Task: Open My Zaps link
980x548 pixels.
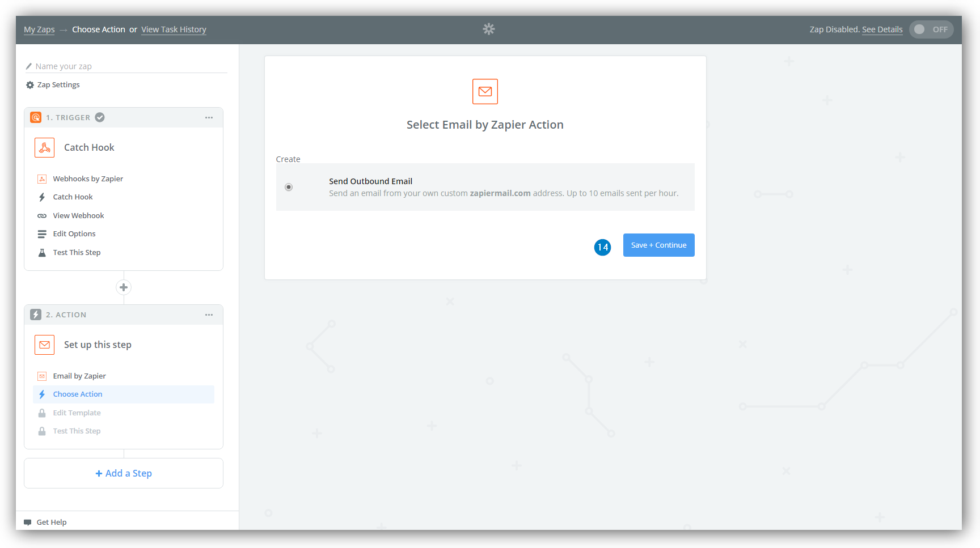Action: 39,29
